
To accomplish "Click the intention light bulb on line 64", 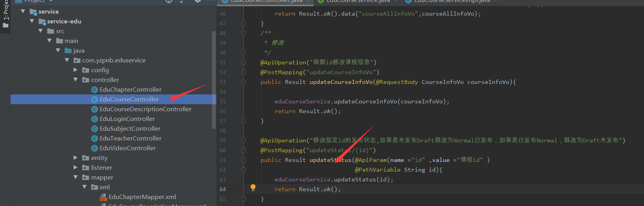I will pyautogui.click(x=253, y=188).
